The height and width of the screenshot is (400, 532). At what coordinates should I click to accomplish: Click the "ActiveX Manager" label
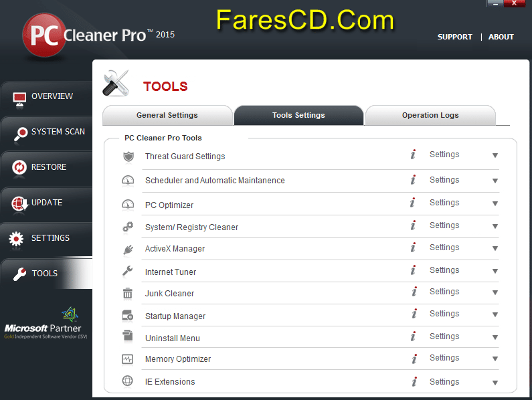point(175,249)
